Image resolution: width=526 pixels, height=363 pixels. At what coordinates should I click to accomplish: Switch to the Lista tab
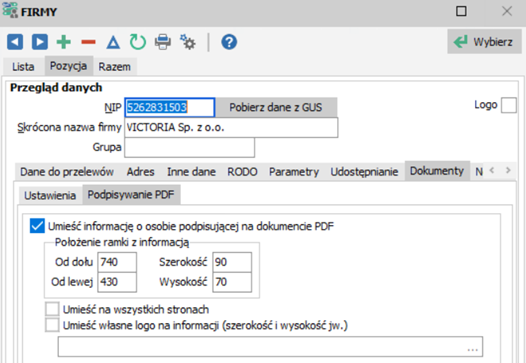(23, 66)
